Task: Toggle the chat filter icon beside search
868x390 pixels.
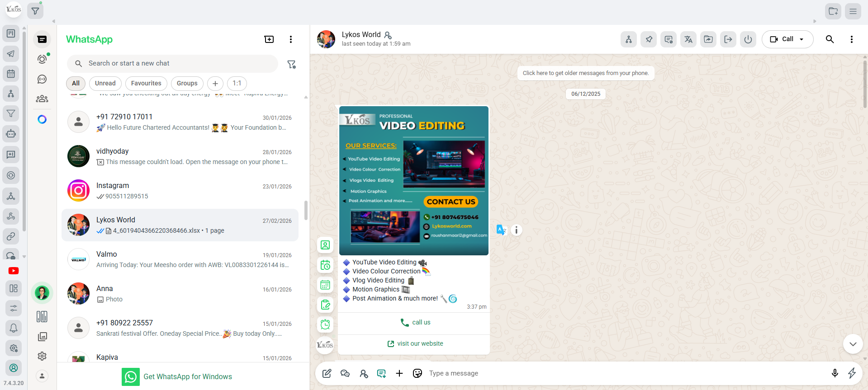Action: [291, 65]
